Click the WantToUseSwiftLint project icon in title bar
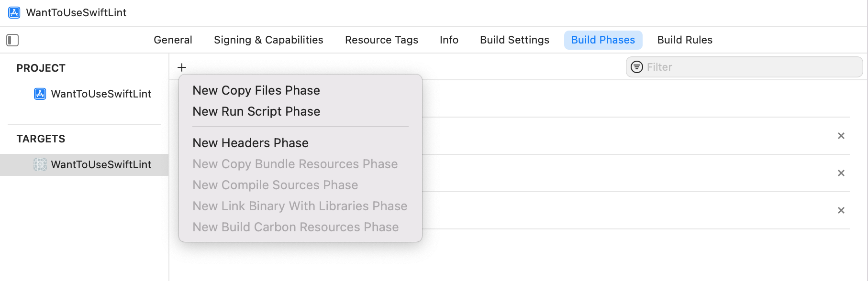The width and height of the screenshot is (868, 281). click(x=14, y=12)
